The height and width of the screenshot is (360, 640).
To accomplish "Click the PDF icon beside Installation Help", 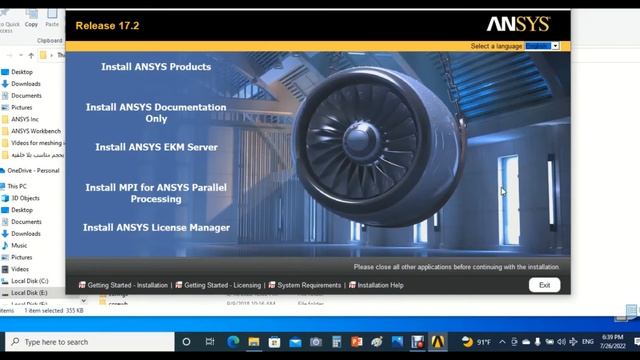I will (x=352, y=285).
